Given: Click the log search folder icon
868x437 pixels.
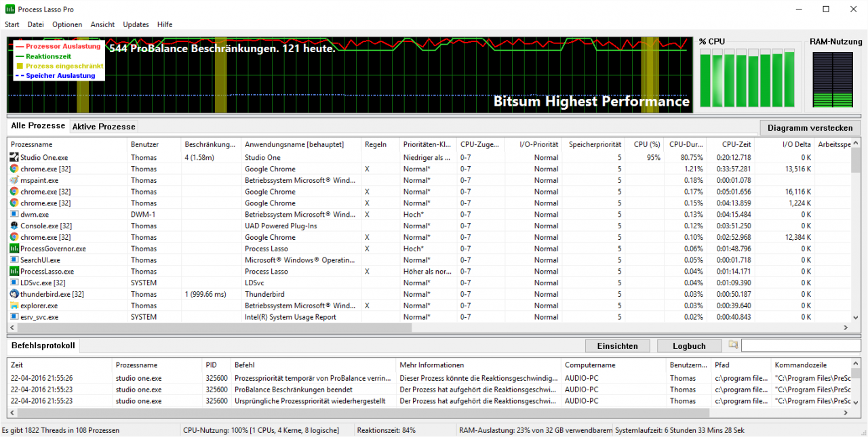Looking at the screenshot, I should click(733, 345).
